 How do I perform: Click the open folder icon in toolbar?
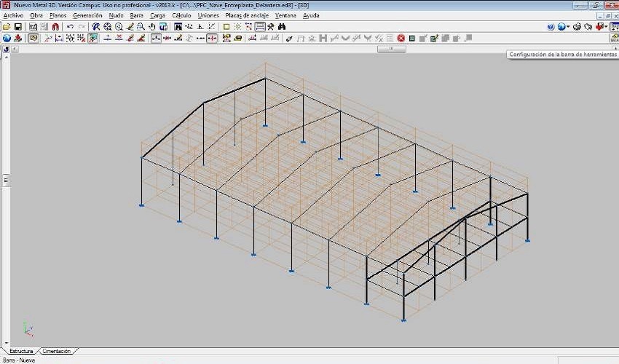7,26
